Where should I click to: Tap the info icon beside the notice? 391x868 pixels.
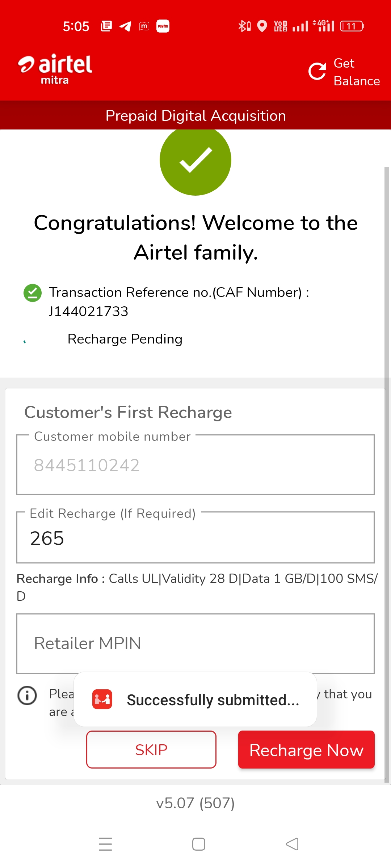(x=27, y=695)
